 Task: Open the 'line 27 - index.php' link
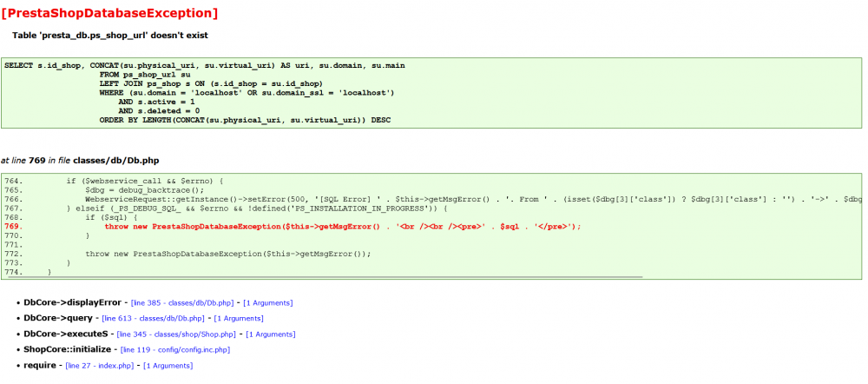[100, 367]
